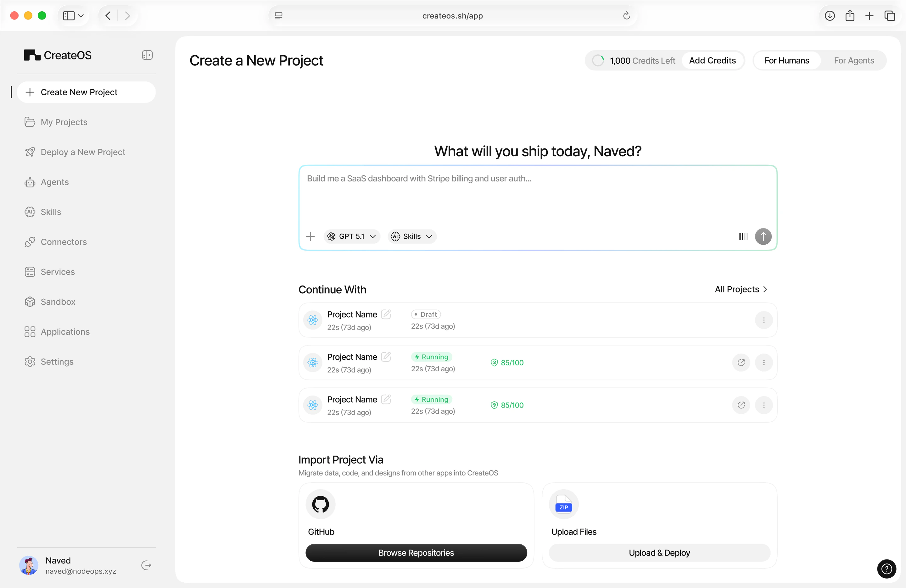Switch to For Agents mode
The width and height of the screenshot is (906, 588).
coord(853,60)
